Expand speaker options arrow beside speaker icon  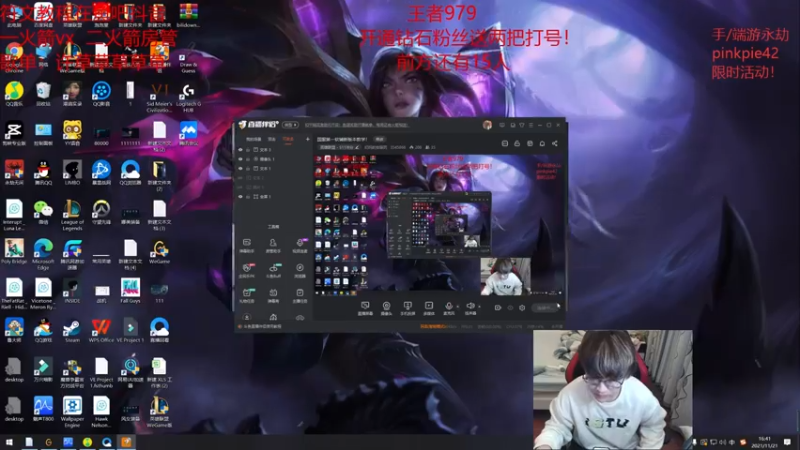(479, 307)
